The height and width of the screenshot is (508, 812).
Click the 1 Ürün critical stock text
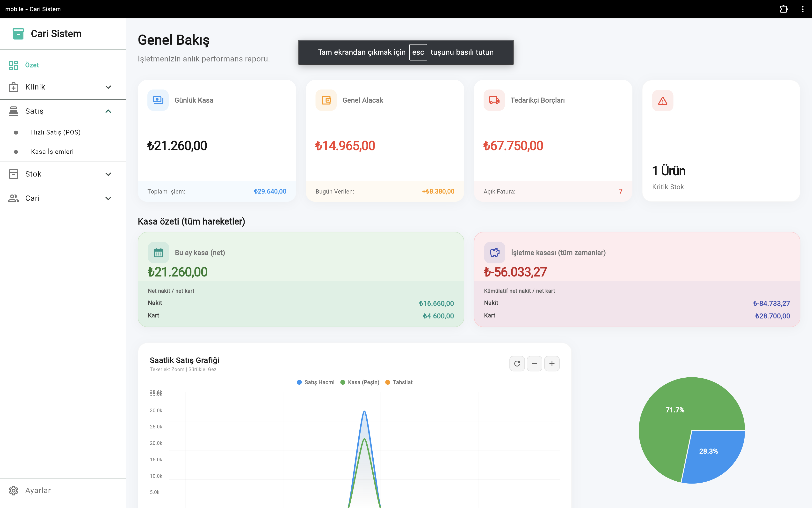click(x=669, y=171)
